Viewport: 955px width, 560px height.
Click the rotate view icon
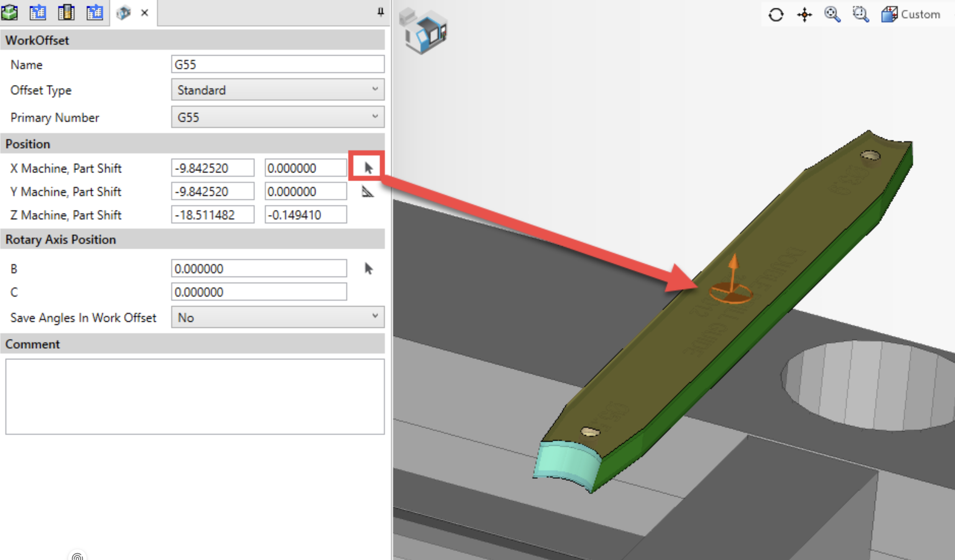(776, 15)
